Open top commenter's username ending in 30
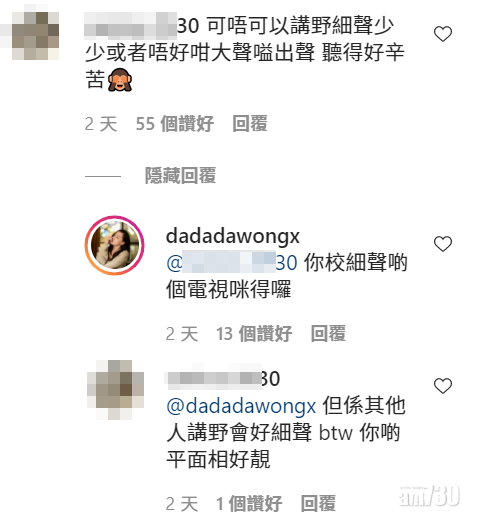Image resolution: width=480 pixels, height=525 pixels. [142, 25]
